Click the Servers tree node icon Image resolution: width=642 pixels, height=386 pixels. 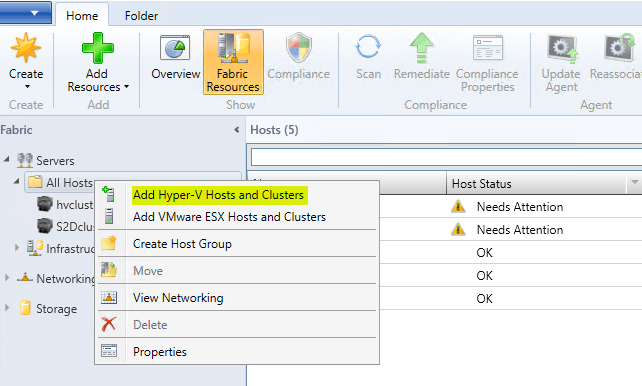[x=25, y=160]
